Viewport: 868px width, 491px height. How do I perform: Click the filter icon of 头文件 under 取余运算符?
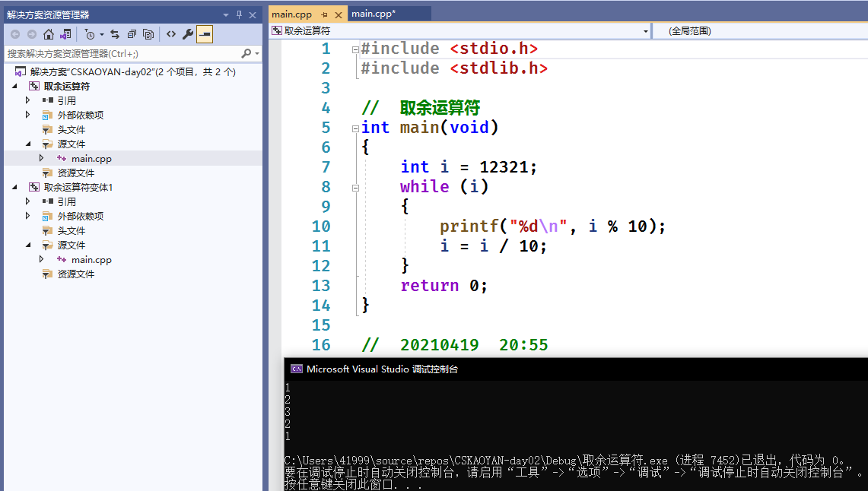pyautogui.click(x=48, y=130)
